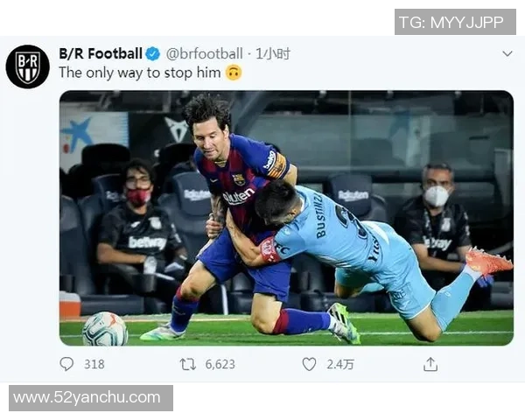Click the 6,623 retweet count
This screenshot has height=420, width=525.
tap(219, 364)
